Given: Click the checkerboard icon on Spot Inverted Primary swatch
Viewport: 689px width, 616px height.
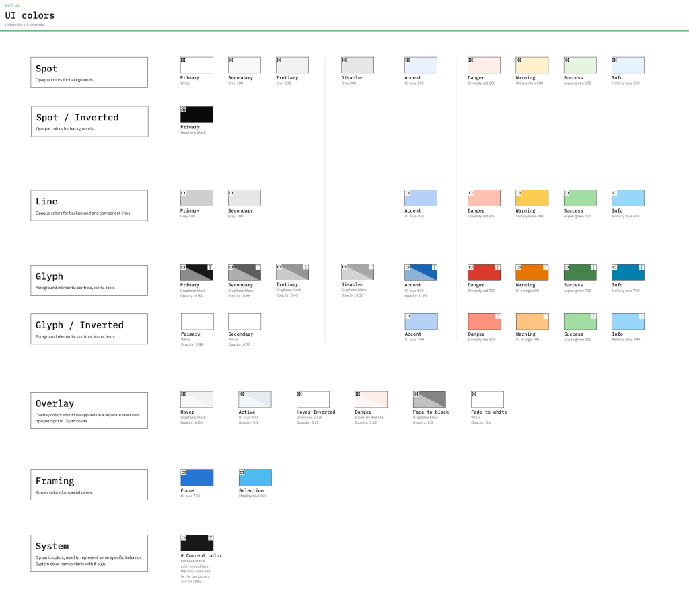Looking at the screenshot, I should pyautogui.click(x=183, y=109).
